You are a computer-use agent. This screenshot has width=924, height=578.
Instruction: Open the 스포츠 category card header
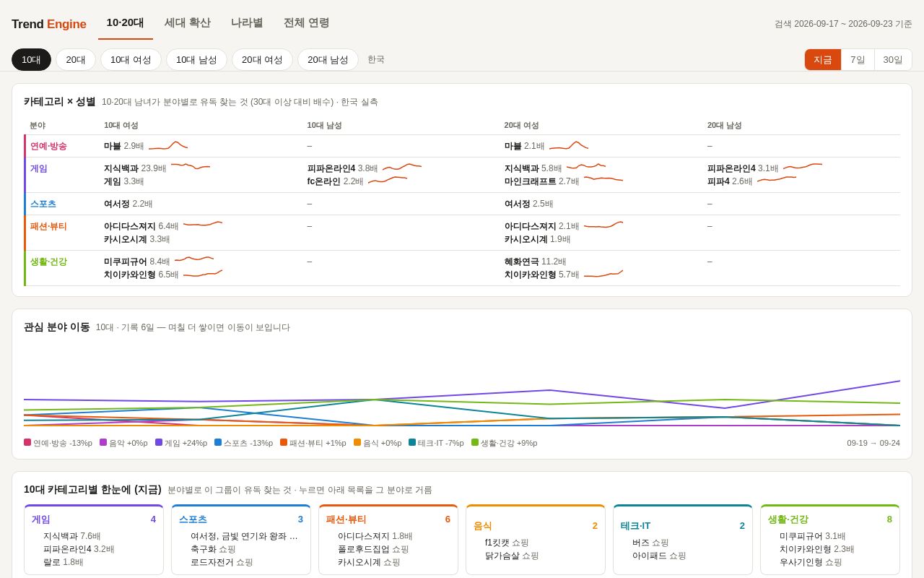241,519
